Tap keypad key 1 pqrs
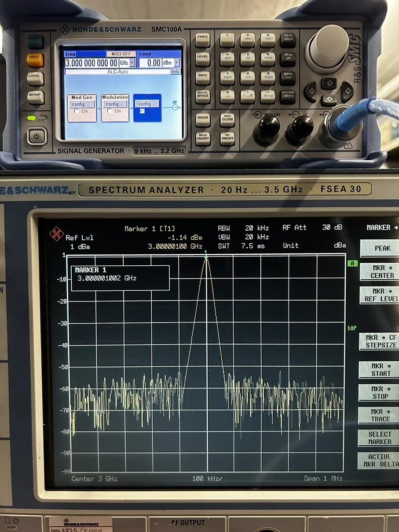Image resolution: width=399 pixels, height=532 pixels. click(227, 77)
